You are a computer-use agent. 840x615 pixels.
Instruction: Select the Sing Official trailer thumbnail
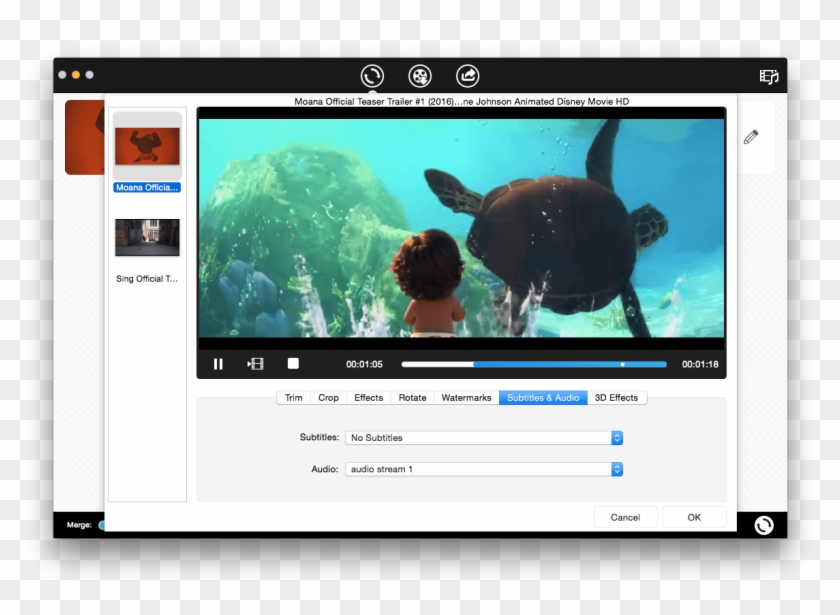pos(147,237)
